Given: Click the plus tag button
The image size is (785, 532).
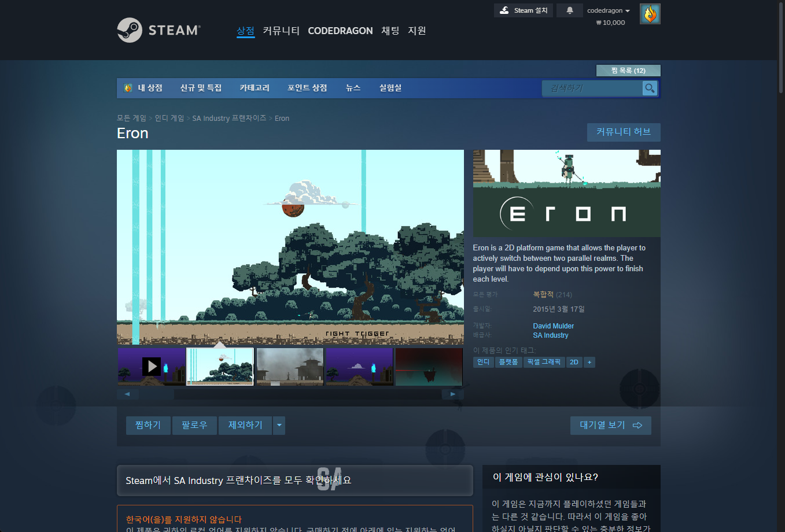Looking at the screenshot, I should click(x=589, y=362).
